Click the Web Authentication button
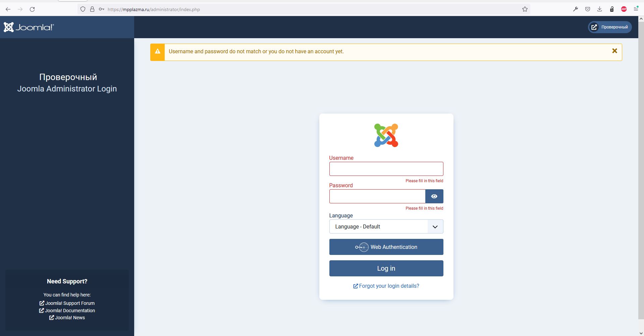 386,247
